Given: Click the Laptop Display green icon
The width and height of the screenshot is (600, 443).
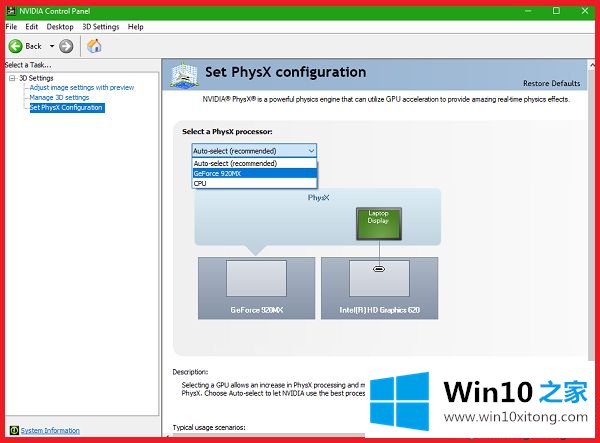Looking at the screenshot, I should pyautogui.click(x=378, y=224).
